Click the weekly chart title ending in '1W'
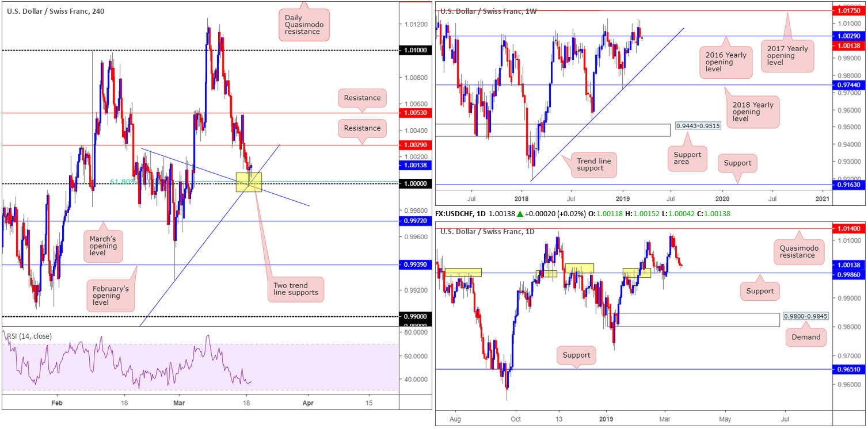The height and width of the screenshot is (429, 868). (x=488, y=12)
